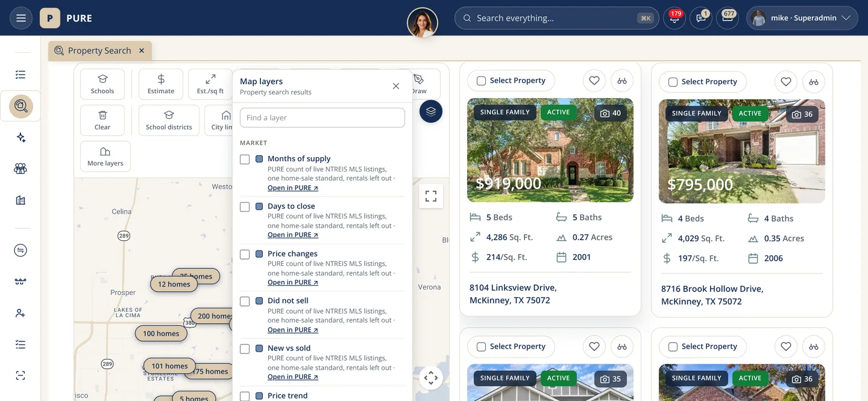
Task: Click binoculars icon on $795,000 listing
Action: 814,81
